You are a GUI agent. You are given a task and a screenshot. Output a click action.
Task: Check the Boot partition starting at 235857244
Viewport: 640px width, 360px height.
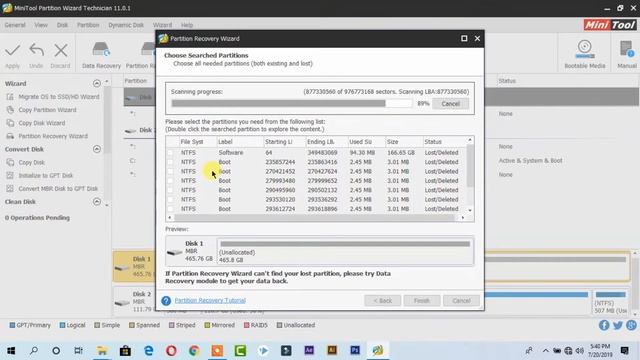click(170, 162)
